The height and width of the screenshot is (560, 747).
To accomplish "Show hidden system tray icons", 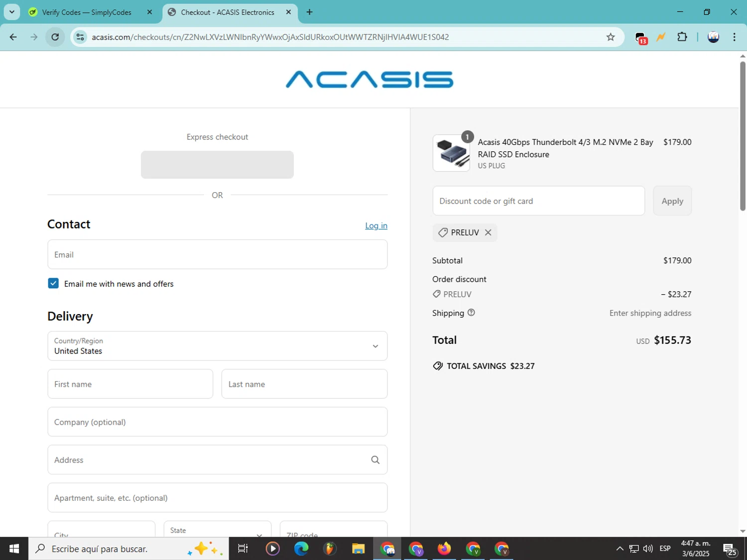I will 620,549.
